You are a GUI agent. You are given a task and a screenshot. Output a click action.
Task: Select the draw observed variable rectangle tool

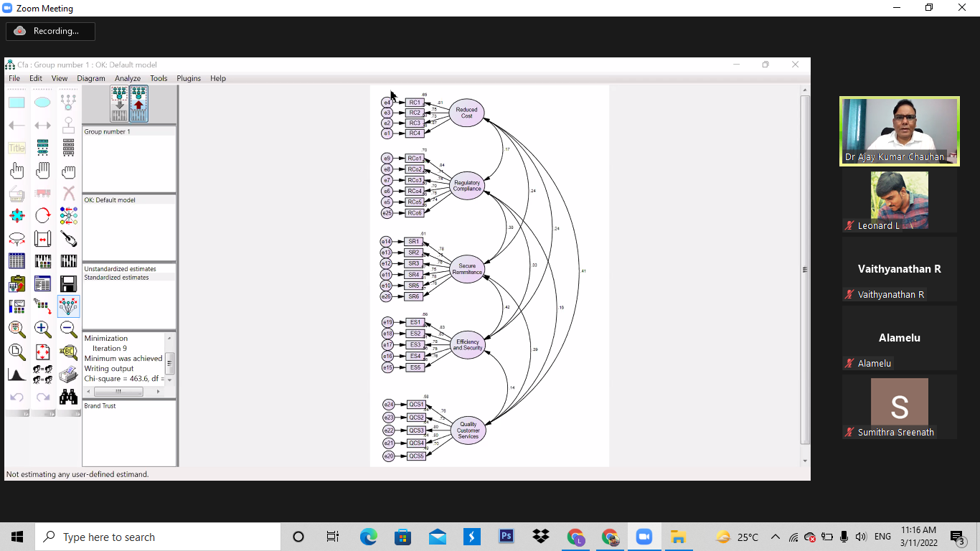[x=17, y=103]
